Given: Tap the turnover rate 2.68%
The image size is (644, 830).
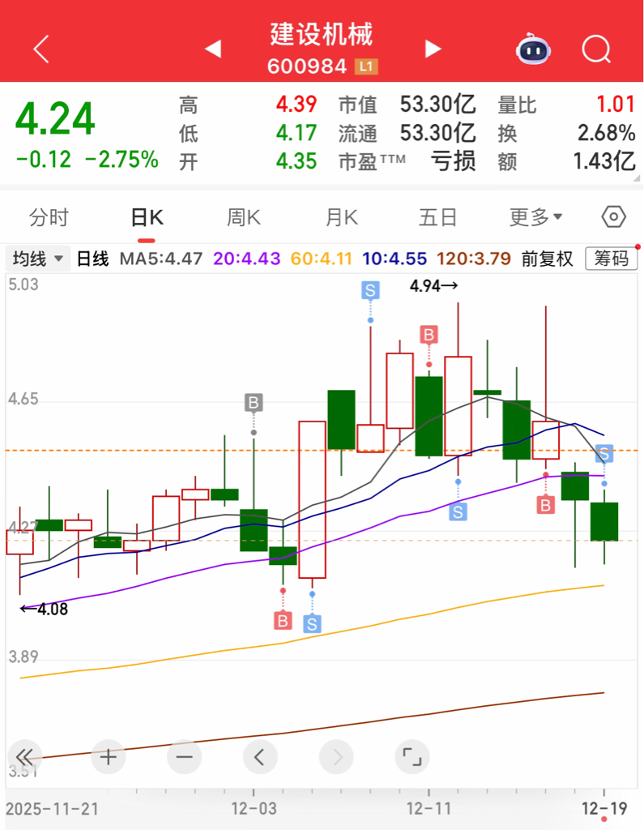Looking at the screenshot, I should click(607, 133).
